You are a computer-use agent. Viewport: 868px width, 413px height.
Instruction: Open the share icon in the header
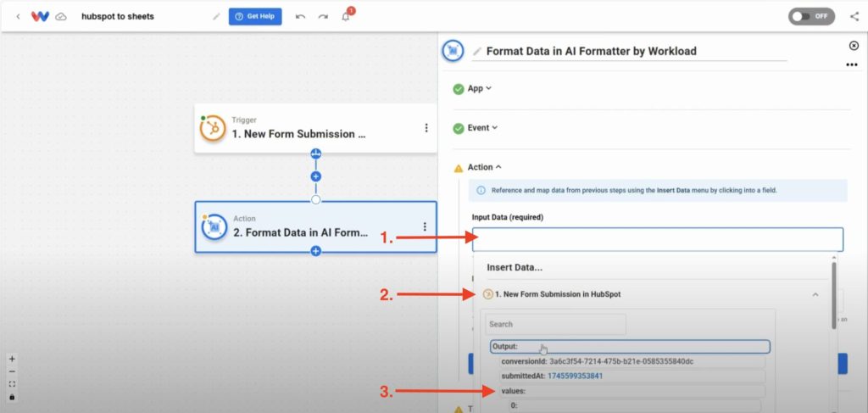point(854,17)
